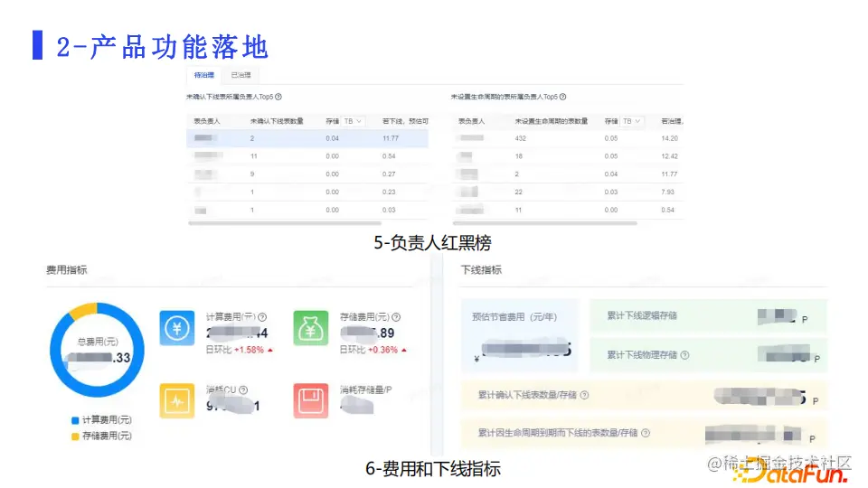Click 未设置生命周期的表数量 column header
The height and width of the screenshot is (488, 868).
552,121
